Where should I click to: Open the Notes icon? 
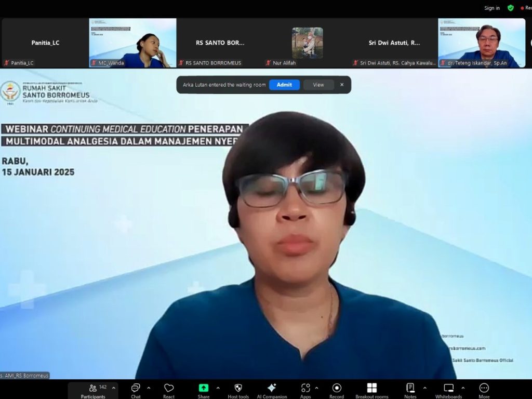(x=410, y=388)
